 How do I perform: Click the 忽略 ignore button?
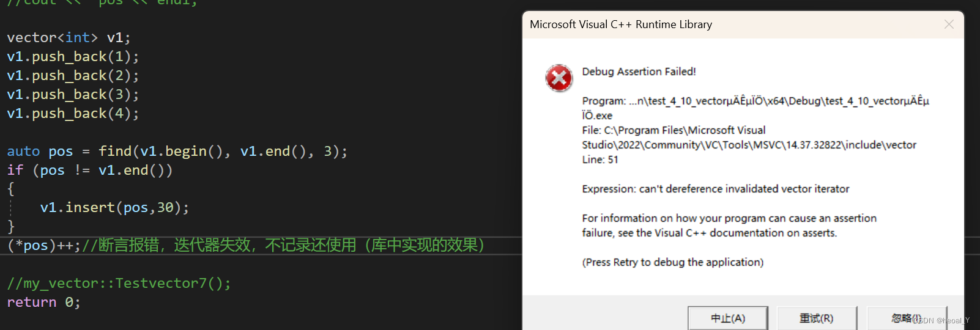907,318
